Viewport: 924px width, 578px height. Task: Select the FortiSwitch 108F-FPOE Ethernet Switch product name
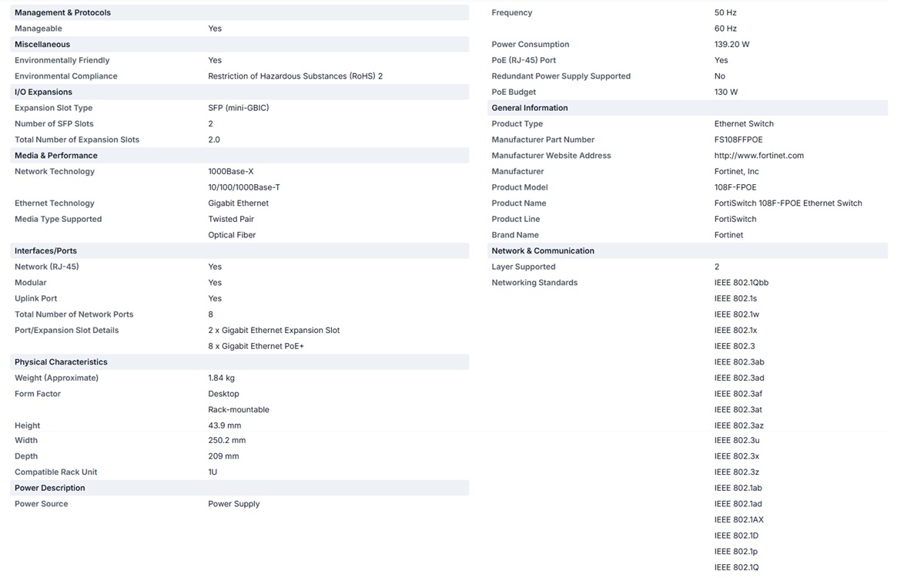[788, 203]
